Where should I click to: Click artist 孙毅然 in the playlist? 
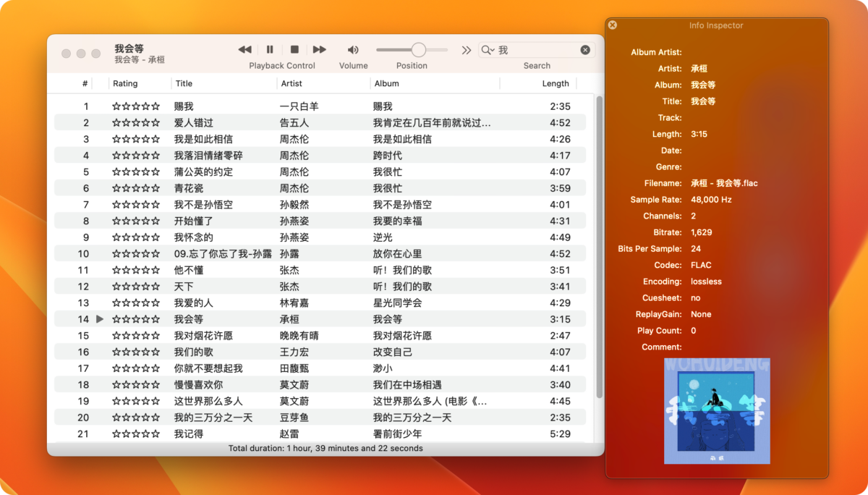coord(294,205)
